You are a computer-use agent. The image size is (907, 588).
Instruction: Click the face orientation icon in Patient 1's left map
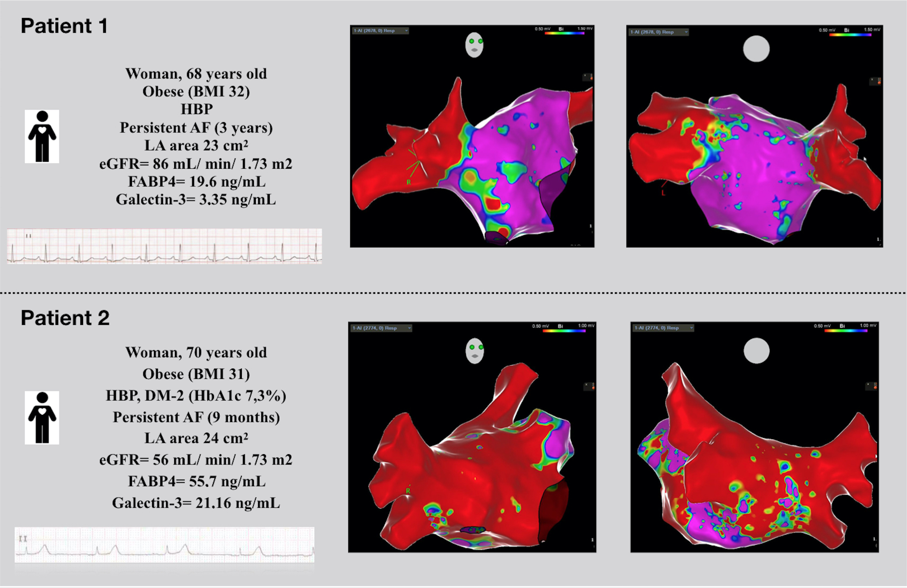click(x=474, y=45)
